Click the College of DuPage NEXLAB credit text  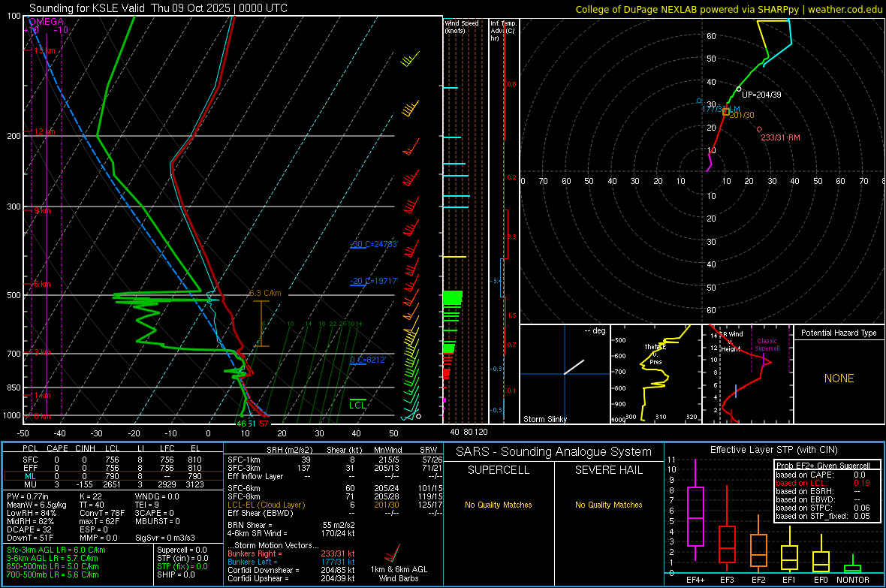click(728, 10)
